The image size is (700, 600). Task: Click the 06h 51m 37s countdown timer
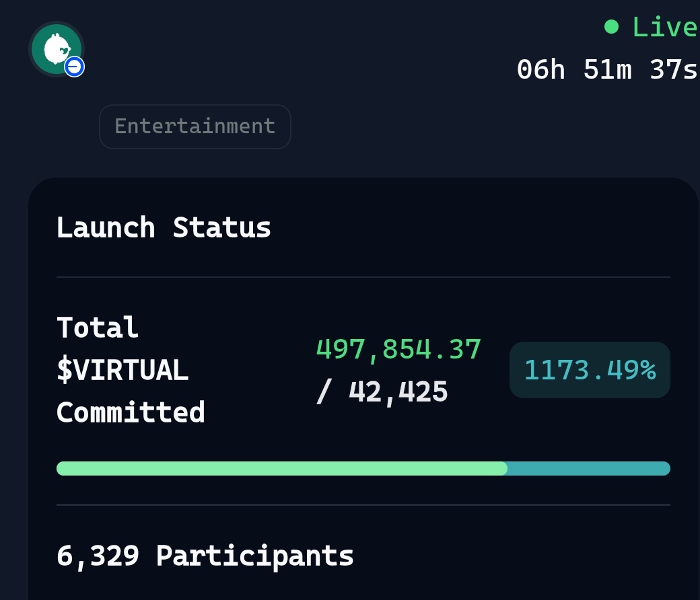click(x=606, y=69)
